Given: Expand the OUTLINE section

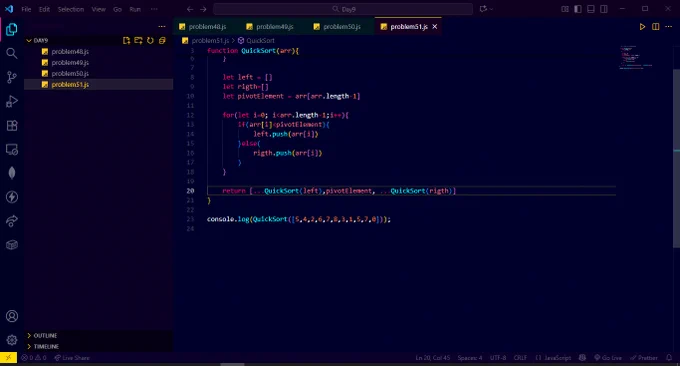Looking at the screenshot, I should pos(99,336).
